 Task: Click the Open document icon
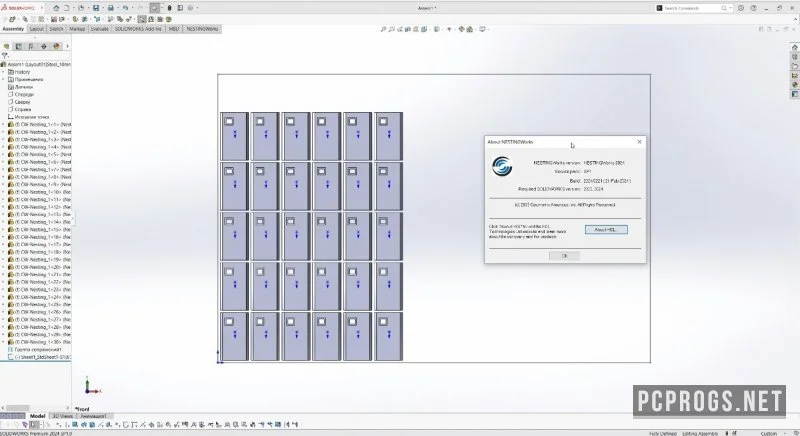81,8
